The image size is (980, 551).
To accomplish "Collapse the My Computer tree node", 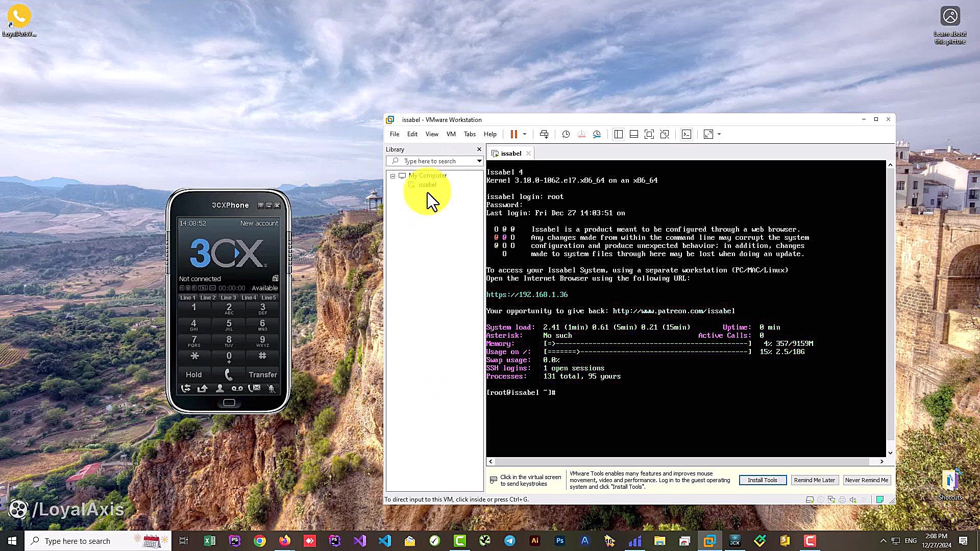I will 393,176.
